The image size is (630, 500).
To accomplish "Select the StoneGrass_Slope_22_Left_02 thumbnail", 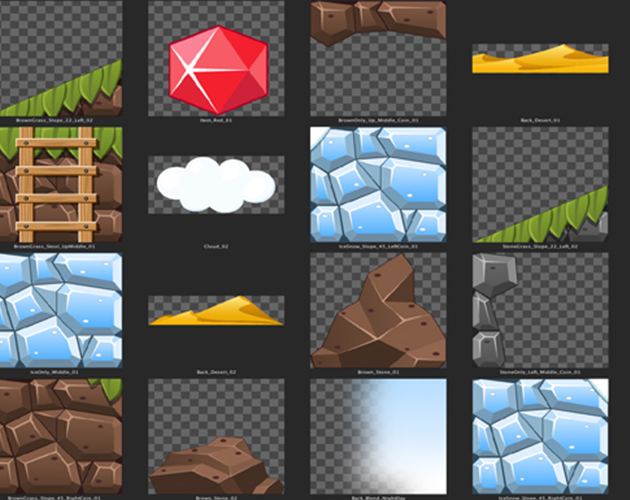I will tap(540, 184).
